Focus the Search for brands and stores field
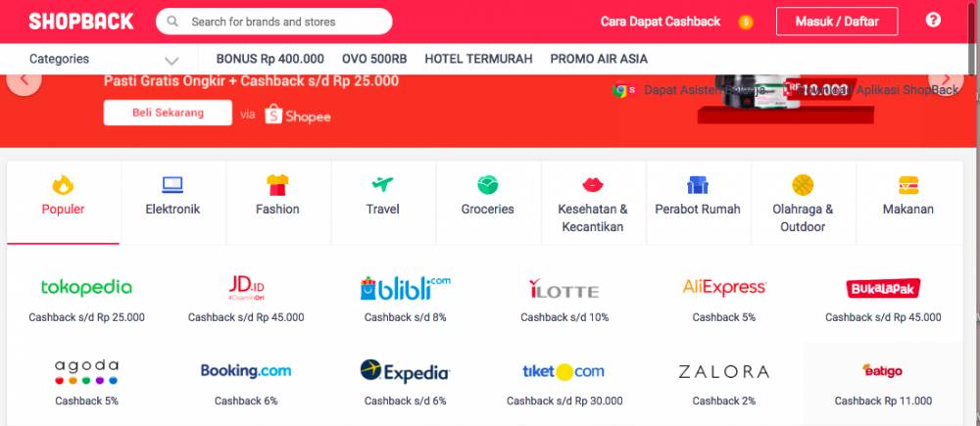 273,22
